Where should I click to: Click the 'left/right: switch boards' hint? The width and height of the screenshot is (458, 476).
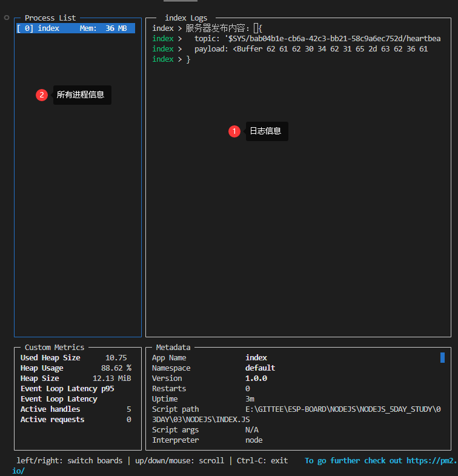pyautogui.click(x=70, y=461)
